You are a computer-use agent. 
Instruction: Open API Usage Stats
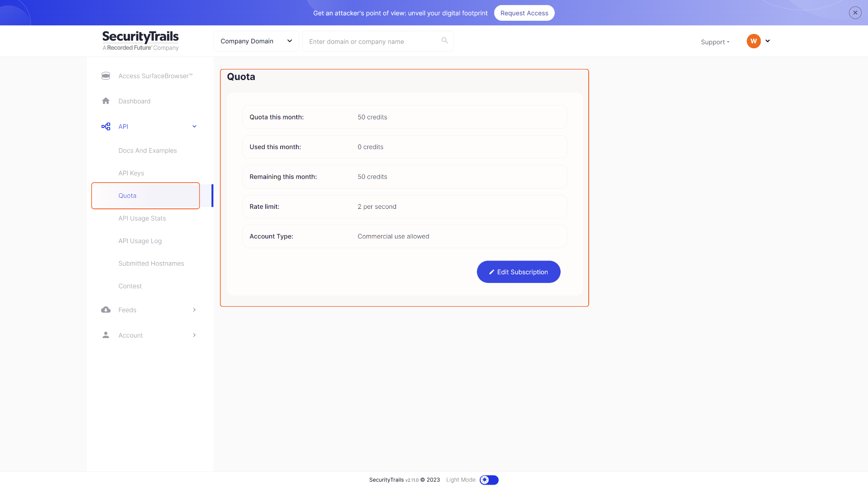pyautogui.click(x=142, y=218)
